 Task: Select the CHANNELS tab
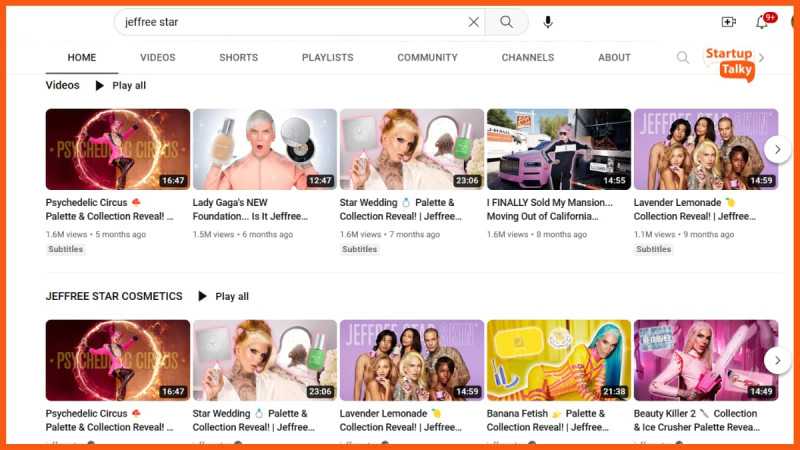pos(528,57)
